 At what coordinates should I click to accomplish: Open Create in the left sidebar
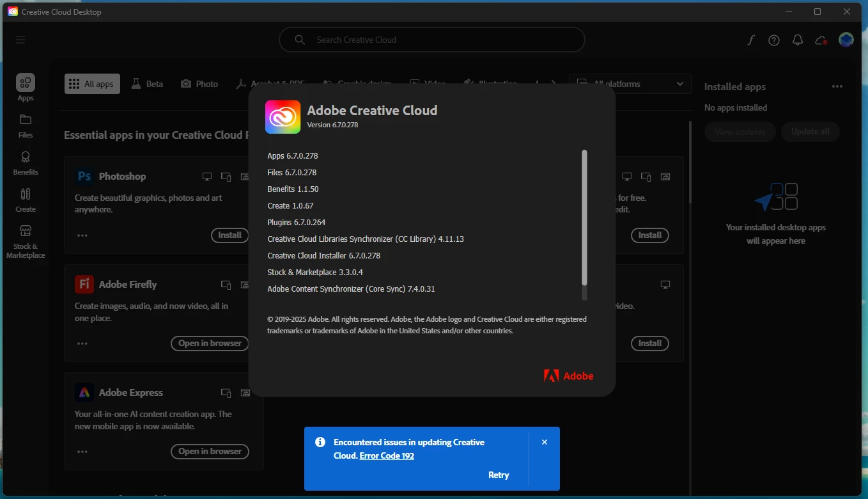[26, 200]
